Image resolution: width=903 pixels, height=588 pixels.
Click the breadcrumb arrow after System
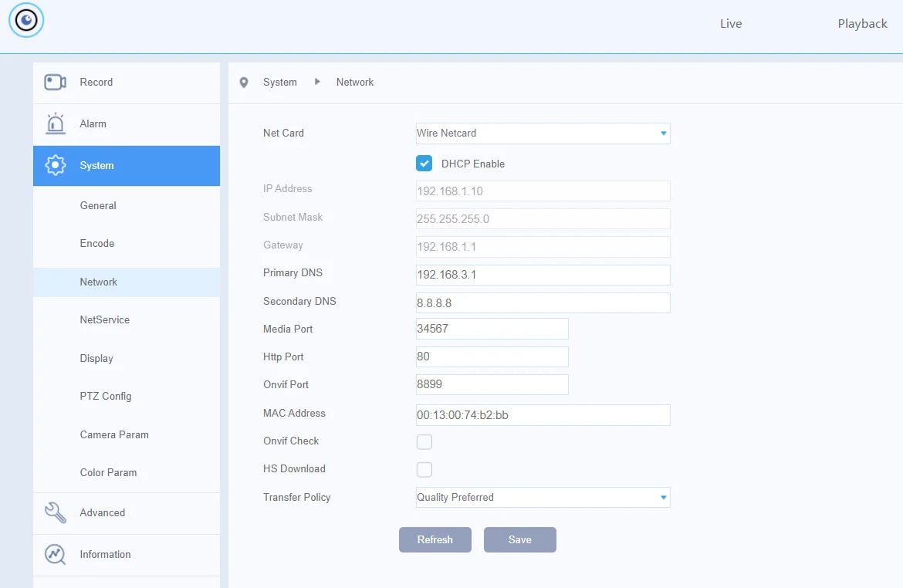317,82
